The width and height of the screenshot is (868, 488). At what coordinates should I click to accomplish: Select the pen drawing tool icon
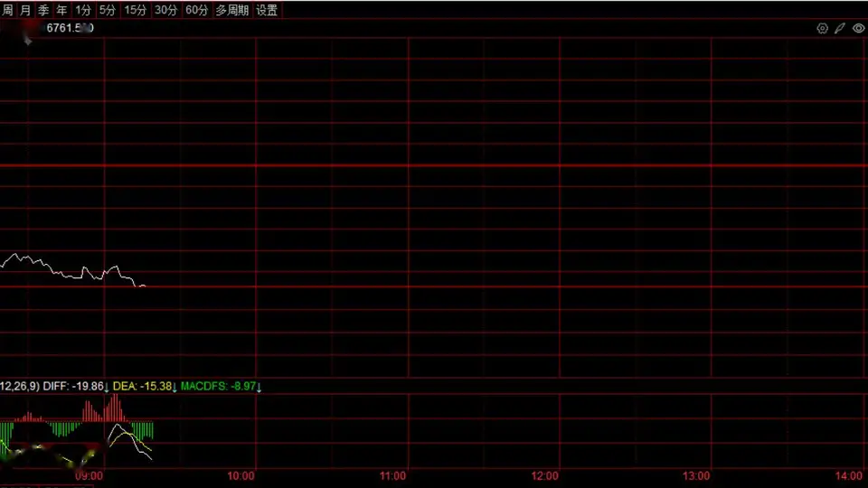[x=840, y=28]
